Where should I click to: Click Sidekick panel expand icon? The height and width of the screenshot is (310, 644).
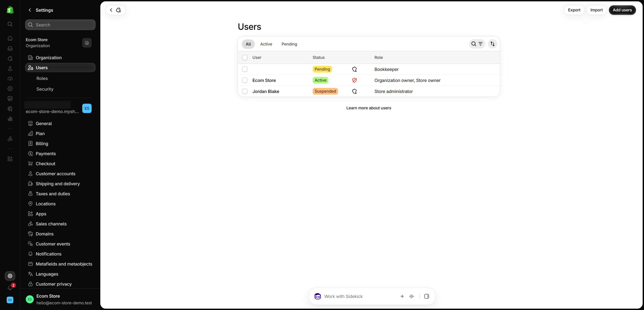(x=426, y=296)
